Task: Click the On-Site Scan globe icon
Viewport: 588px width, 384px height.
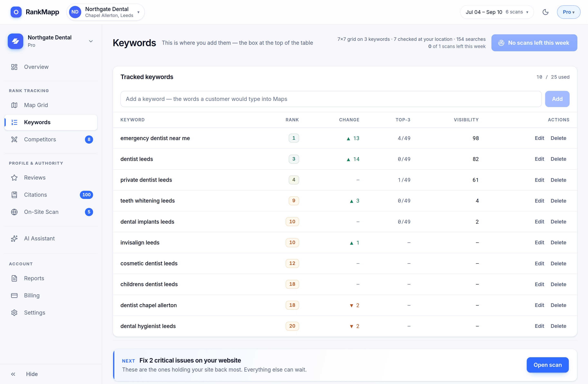Action: coord(14,212)
